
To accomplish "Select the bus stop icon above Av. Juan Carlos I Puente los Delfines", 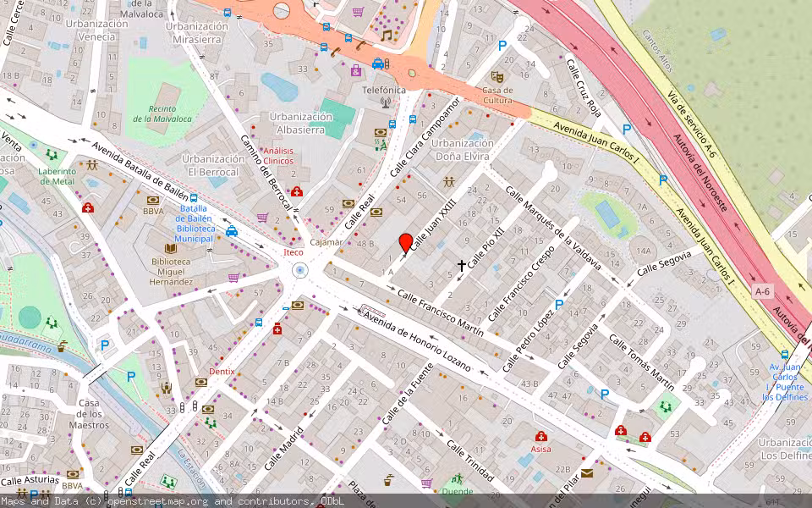I will [785, 355].
